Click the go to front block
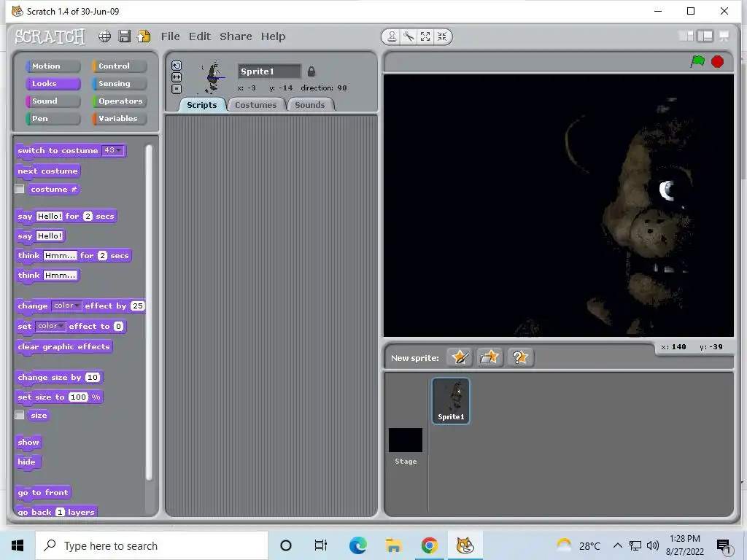747x560 pixels. (x=43, y=492)
